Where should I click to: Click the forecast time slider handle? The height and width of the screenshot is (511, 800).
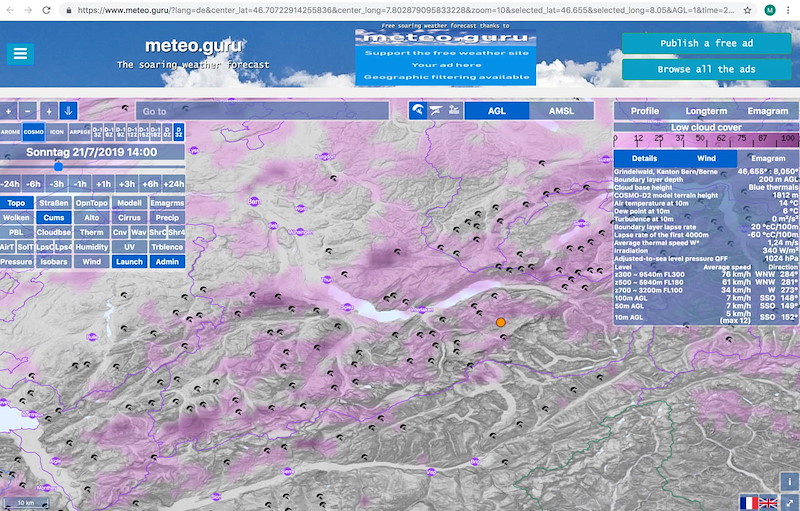[58, 166]
